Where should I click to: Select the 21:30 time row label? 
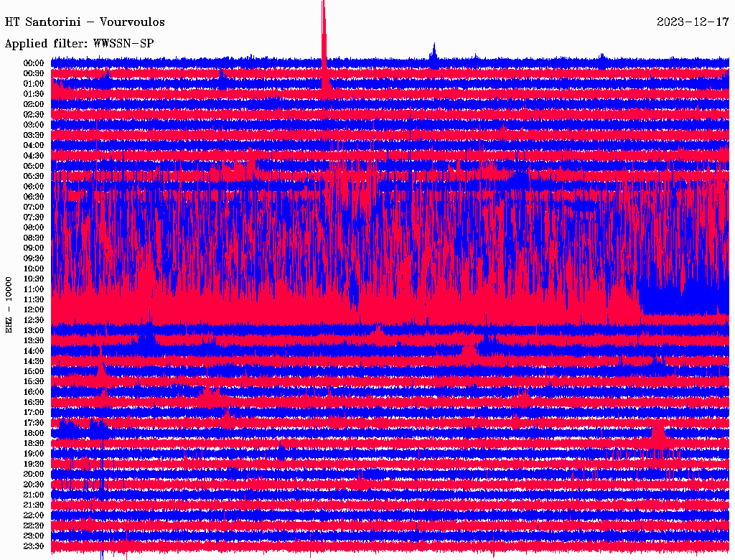point(34,505)
